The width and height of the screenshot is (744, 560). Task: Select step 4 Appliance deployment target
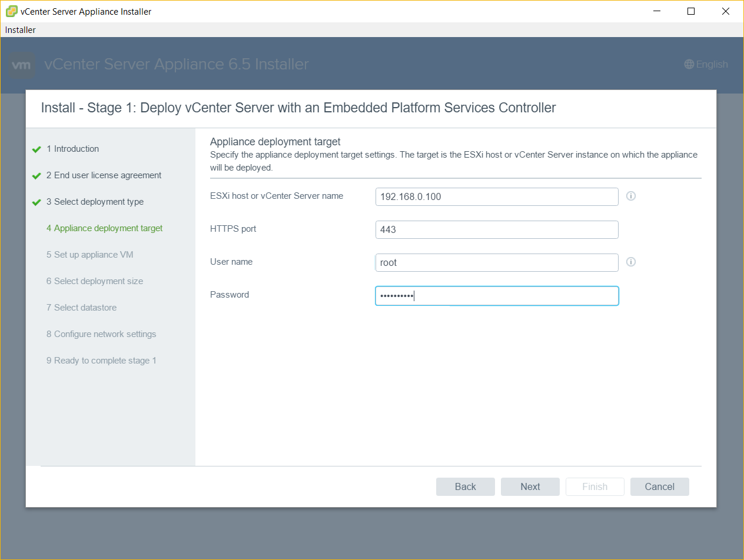(x=105, y=228)
